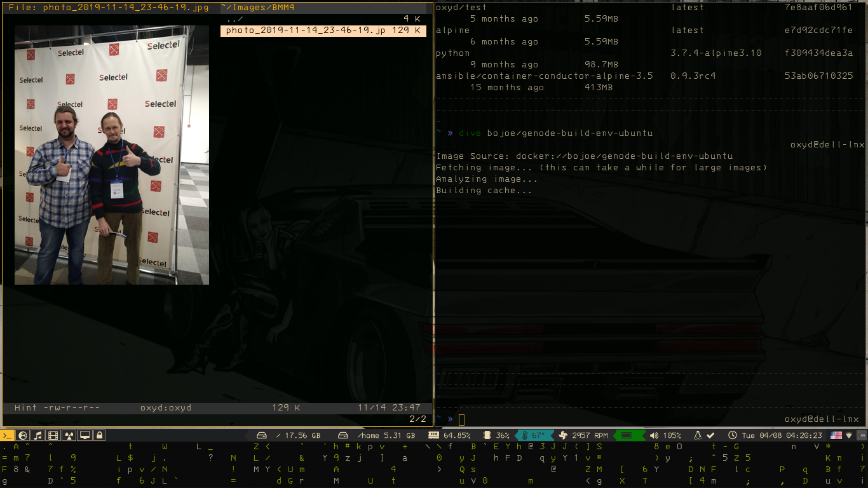
Task: Click the CPU load chip icon
Action: [487, 435]
